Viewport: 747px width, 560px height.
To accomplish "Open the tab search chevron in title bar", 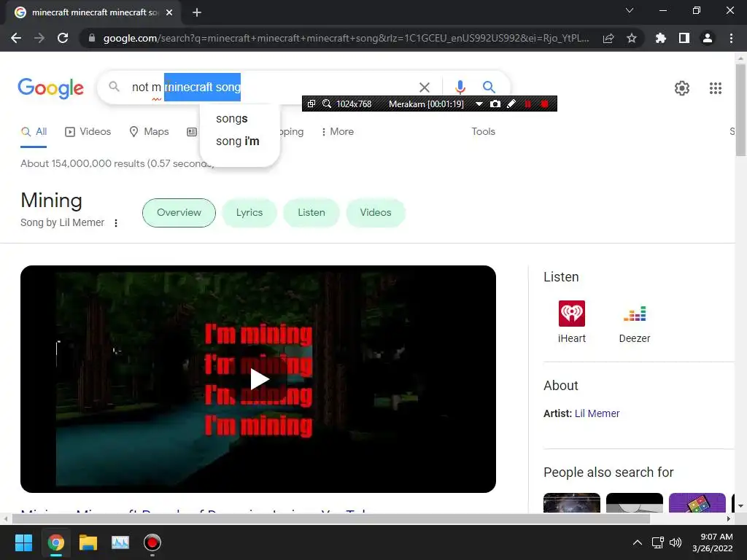I will pyautogui.click(x=630, y=10).
